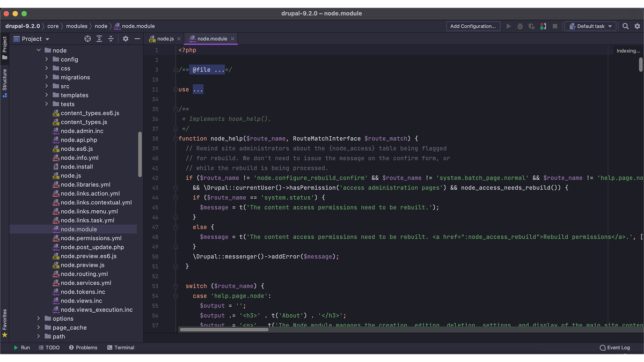Viewport: 644px width, 362px height.
Task: Click Add Configuration in the toolbar
Action: 473,26
